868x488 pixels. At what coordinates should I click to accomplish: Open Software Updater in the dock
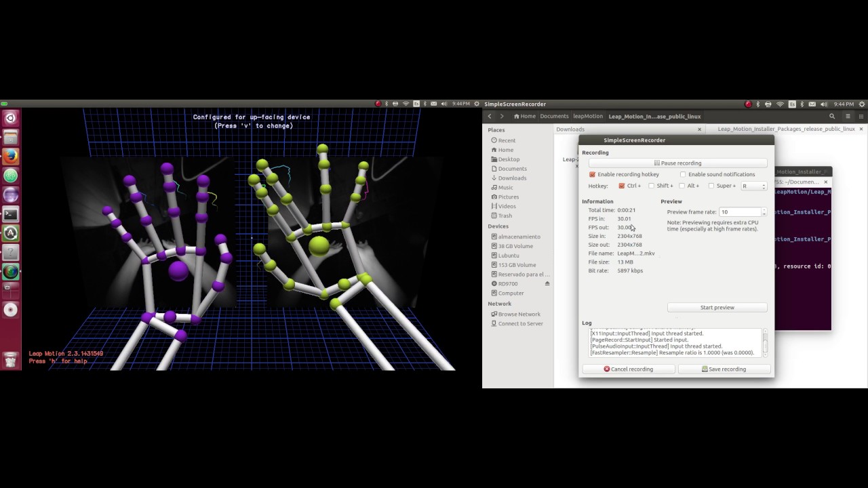[x=10, y=233]
